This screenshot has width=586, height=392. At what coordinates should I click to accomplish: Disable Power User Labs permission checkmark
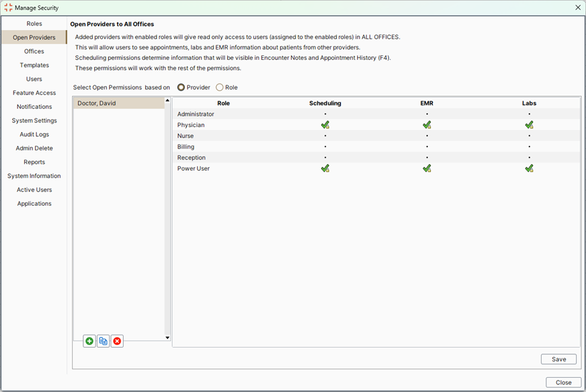pos(529,169)
